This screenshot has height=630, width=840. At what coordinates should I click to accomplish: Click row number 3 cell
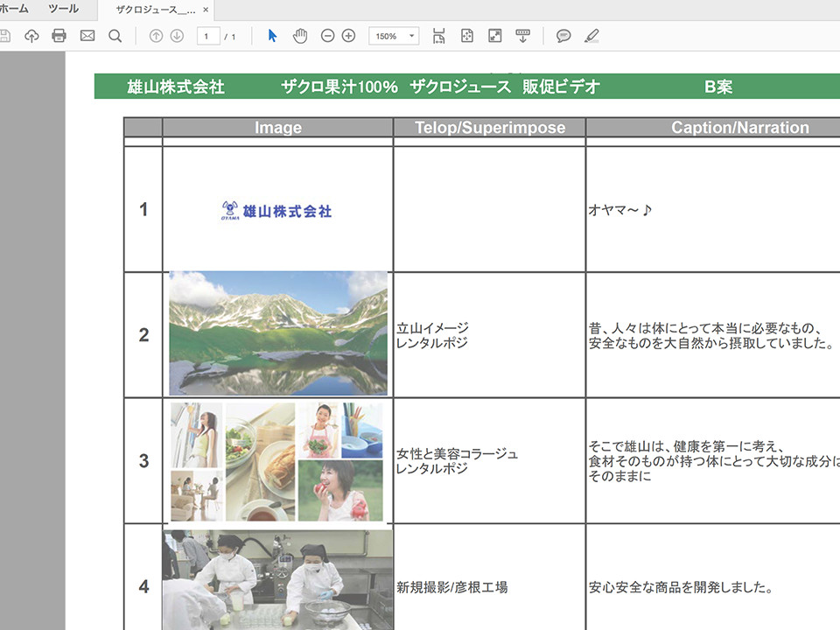(x=143, y=461)
